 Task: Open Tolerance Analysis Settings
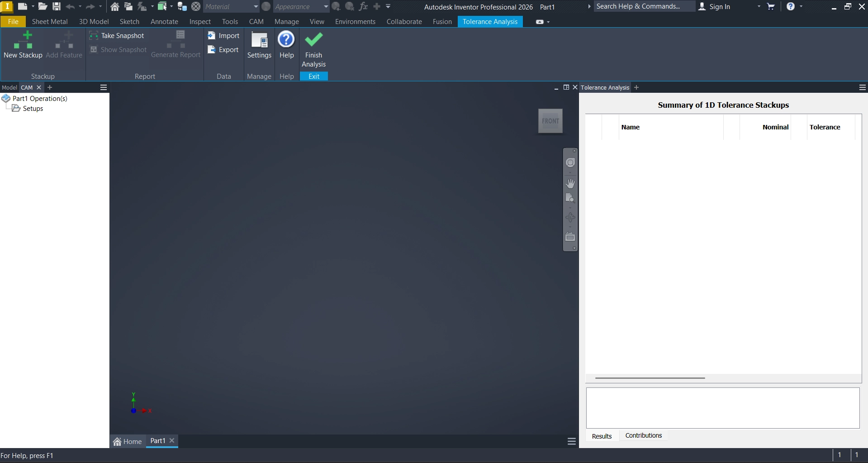point(259,41)
